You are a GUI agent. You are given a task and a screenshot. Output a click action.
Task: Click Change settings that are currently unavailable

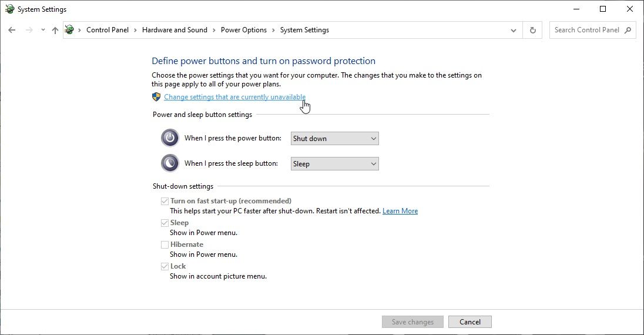tap(234, 97)
